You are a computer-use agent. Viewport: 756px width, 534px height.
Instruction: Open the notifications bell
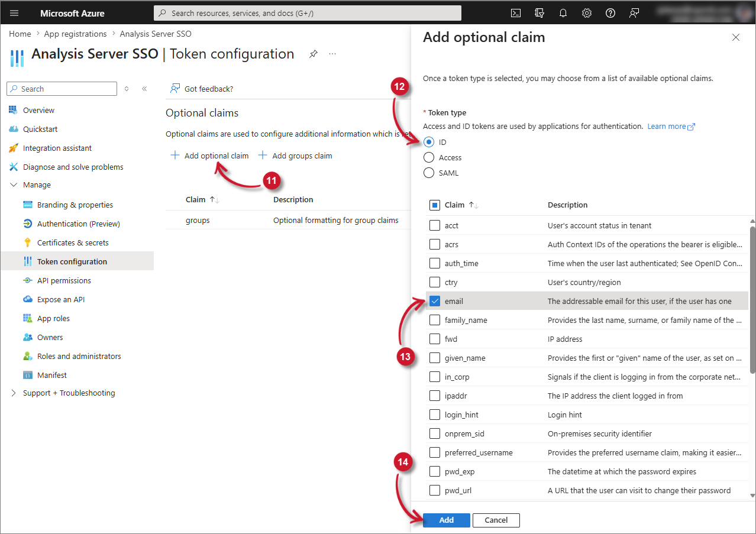(563, 13)
